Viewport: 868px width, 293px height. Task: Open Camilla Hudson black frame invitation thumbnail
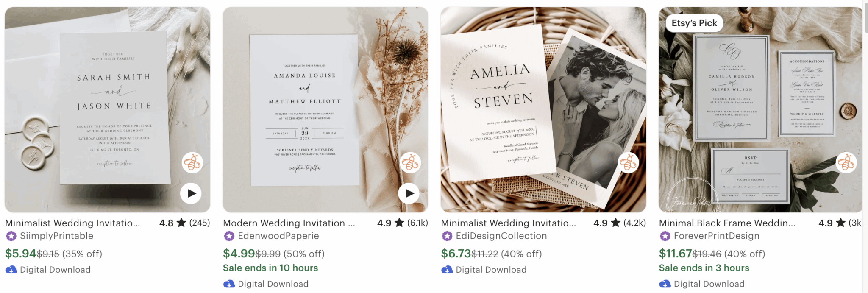coord(760,109)
